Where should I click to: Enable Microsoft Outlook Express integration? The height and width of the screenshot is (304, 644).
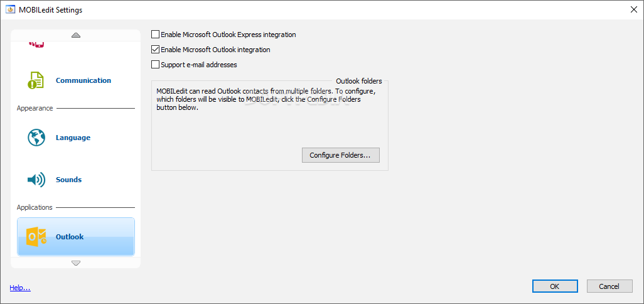156,35
